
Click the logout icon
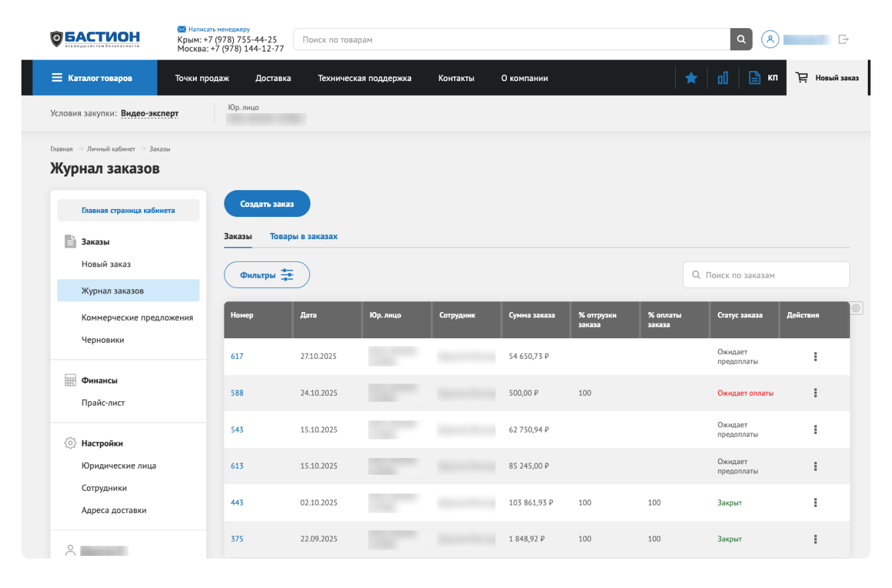tap(844, 40)
